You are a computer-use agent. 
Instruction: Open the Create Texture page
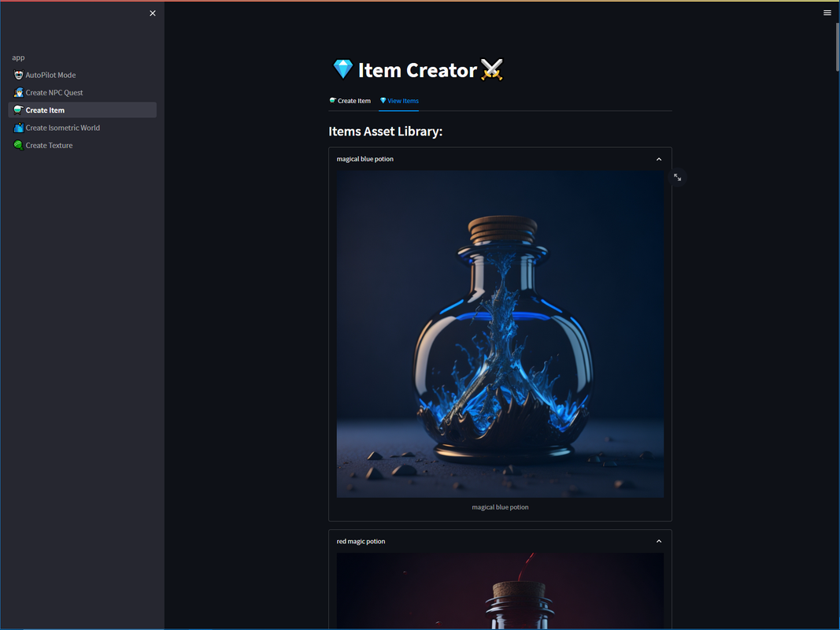pos(83,145)
